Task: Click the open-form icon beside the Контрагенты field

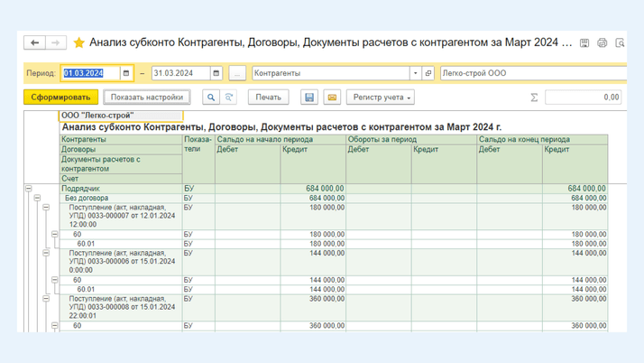Action: click(x=428, y=73)
